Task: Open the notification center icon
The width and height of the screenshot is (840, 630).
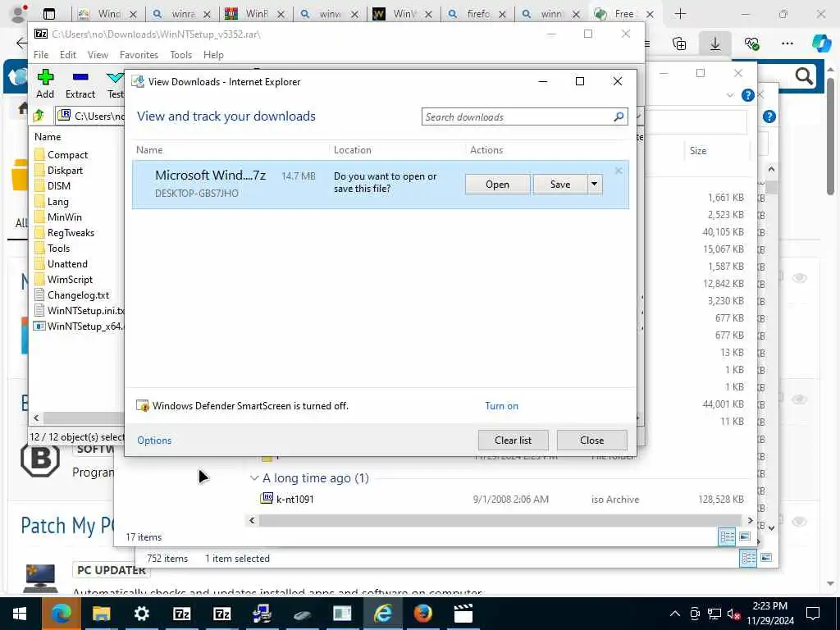Action: pyautogui.click(x=813, y=614)
